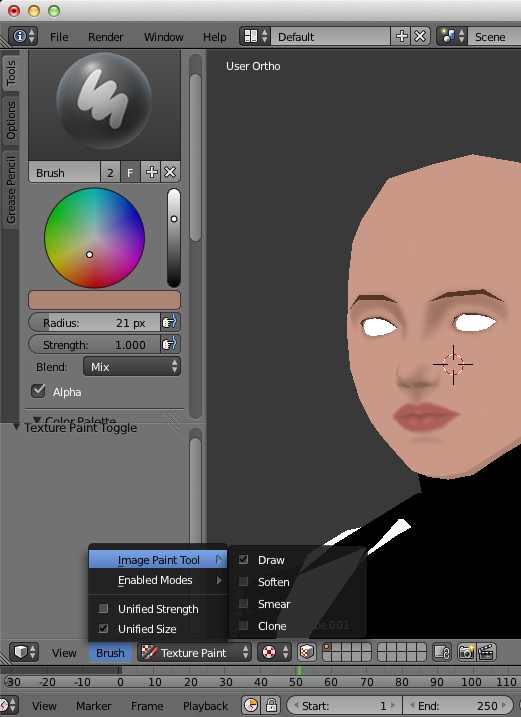Open the Help menu
The height and width of the screenshot is (717, 521).
coord(215,37)
